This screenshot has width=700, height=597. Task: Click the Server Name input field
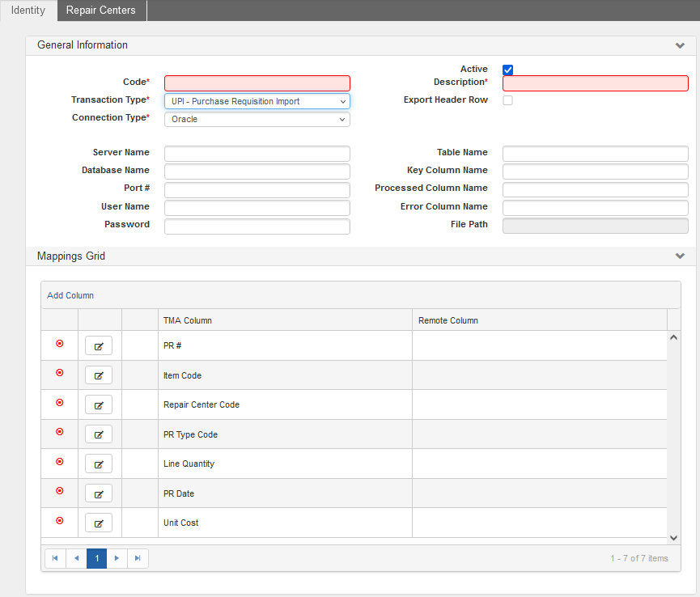(x=257, y=154)
